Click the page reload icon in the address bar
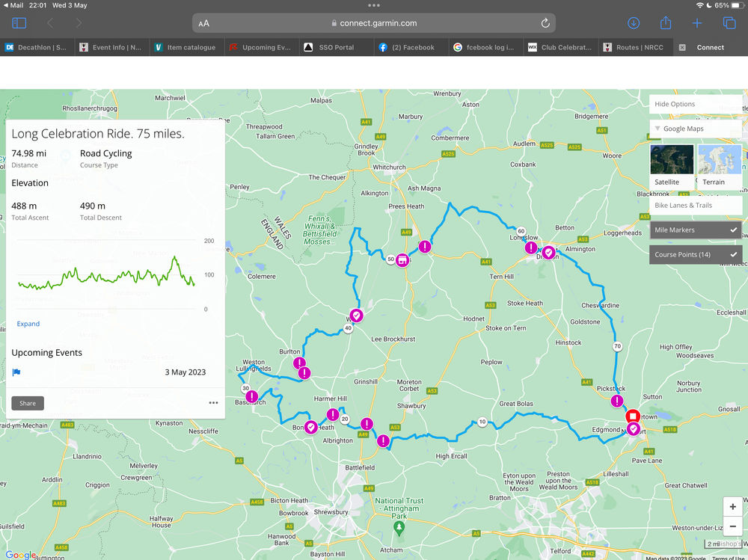 click(x=545, y=23)
